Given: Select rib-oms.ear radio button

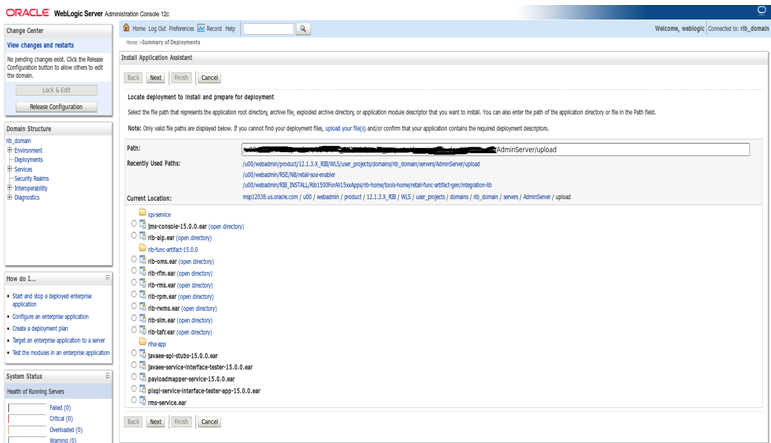Looking at the screenshot, I should click(x=134, y=259).
